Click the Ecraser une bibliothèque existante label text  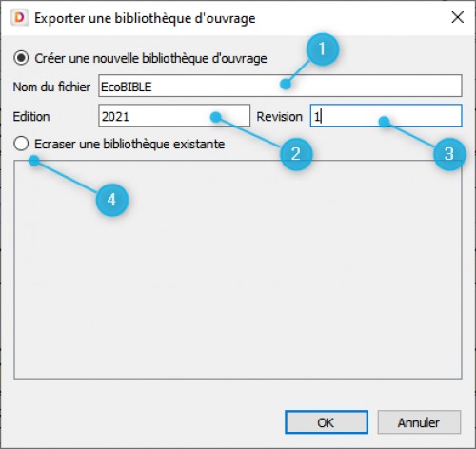[129, 145]
